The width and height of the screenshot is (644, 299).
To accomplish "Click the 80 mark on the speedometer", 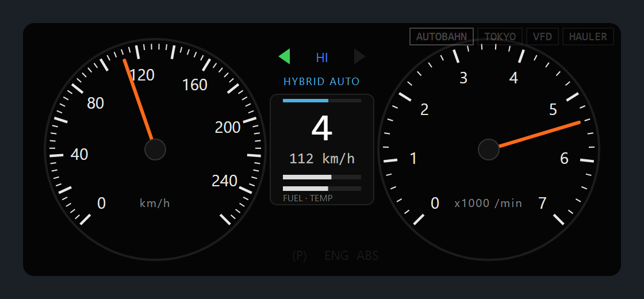I will (x=95, y=103).
